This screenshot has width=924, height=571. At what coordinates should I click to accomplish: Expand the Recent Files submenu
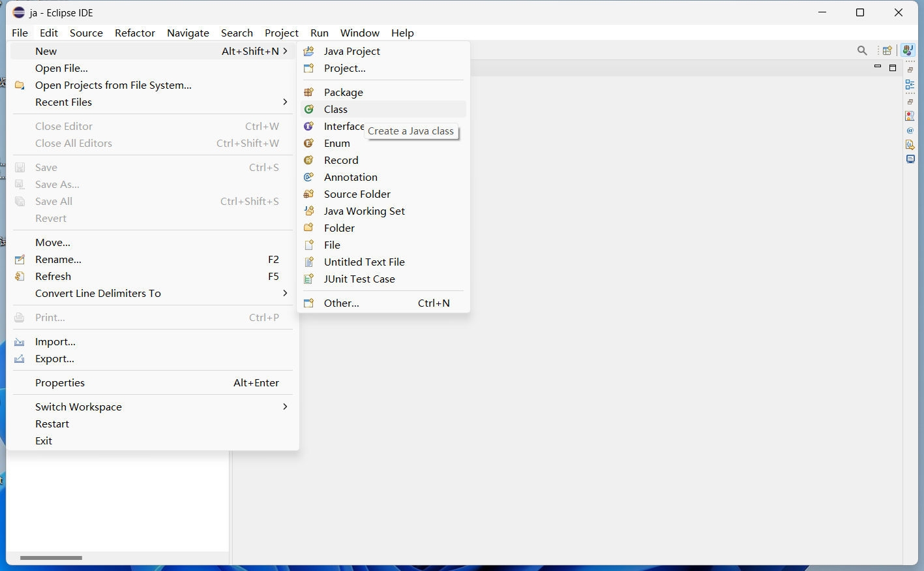point(151,102)
